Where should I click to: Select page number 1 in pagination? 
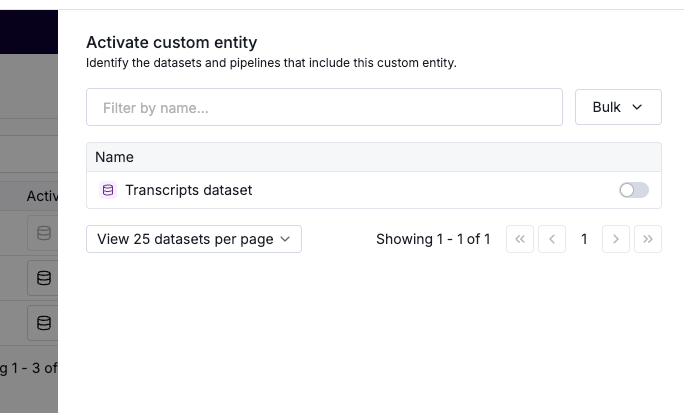click(584, 239)
